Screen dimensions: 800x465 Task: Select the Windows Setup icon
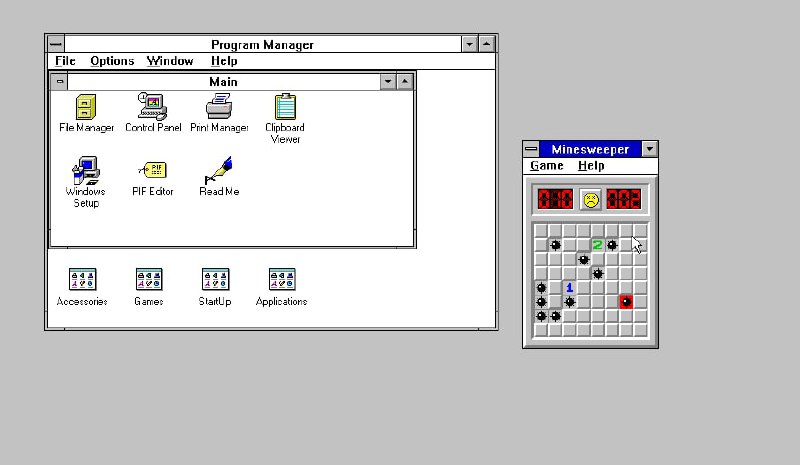point(86,170)
